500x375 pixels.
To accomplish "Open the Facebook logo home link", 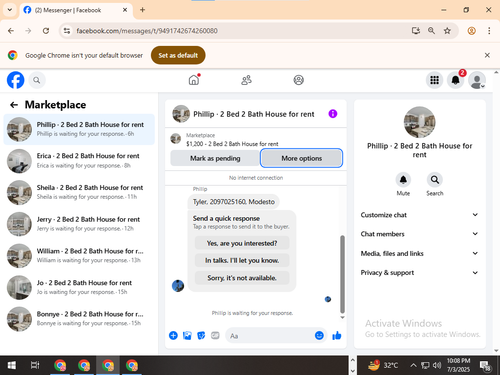I will pos(16,80).
